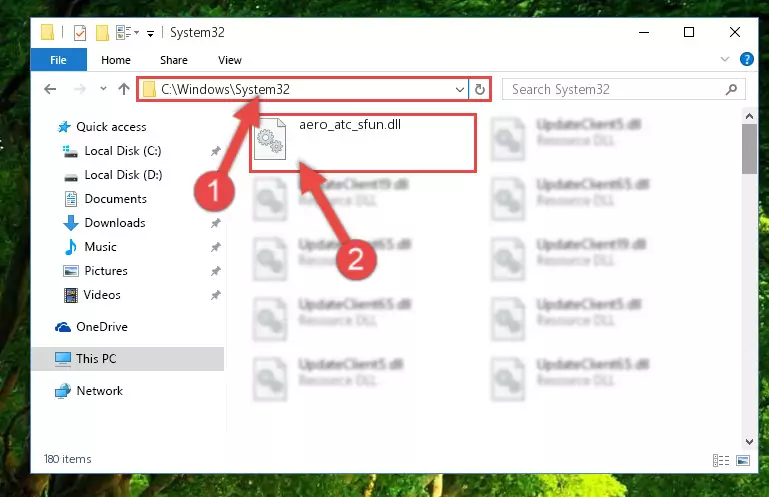Open Local Disk (C:) in sidebar
This screenshot has width=769, height=497.
(x=123, y=151)
